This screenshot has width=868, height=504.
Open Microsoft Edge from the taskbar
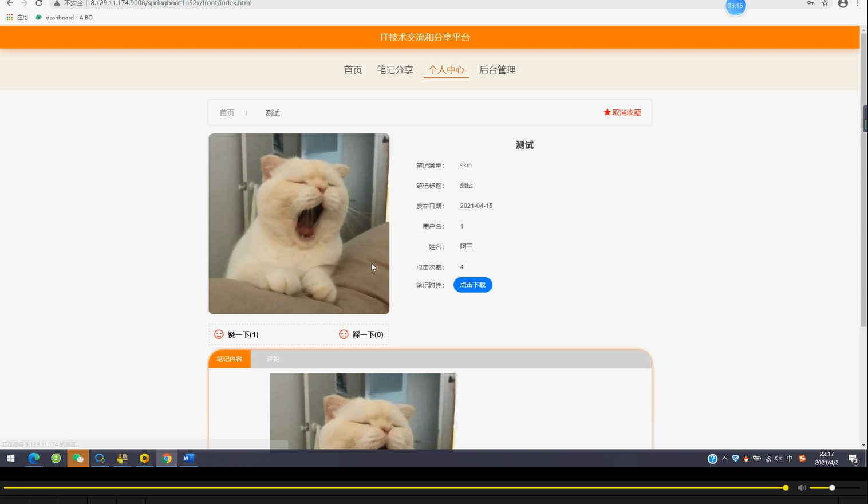click(x=34, y=458)
